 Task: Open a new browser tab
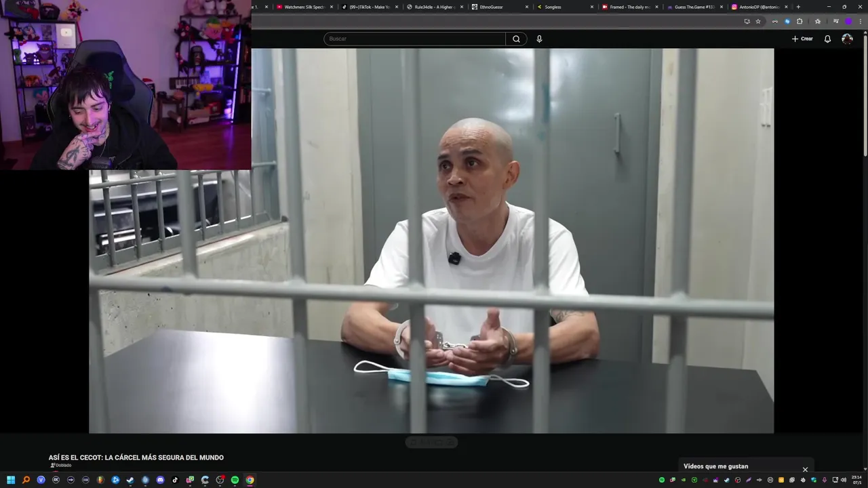[798, 7]
